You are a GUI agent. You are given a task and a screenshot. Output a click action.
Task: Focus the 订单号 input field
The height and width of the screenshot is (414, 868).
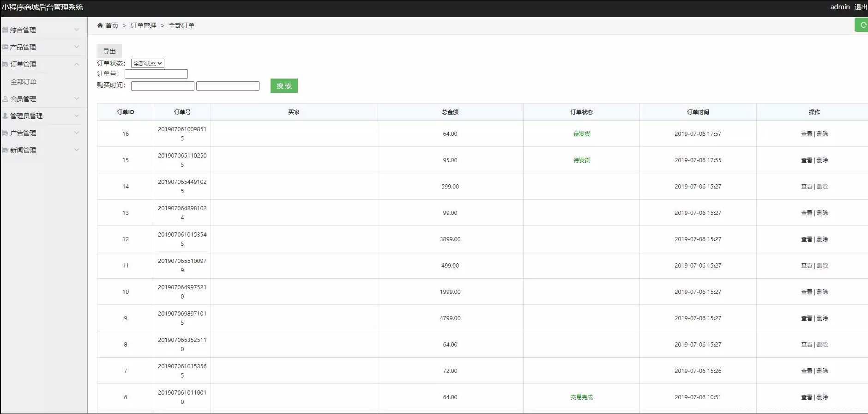[156, 74]
